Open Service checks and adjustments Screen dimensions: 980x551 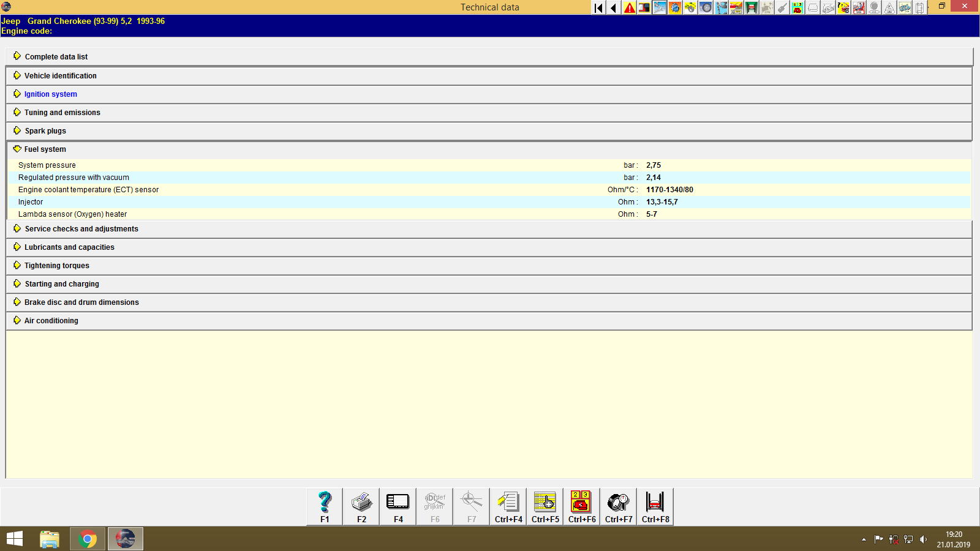coord(81,228)
